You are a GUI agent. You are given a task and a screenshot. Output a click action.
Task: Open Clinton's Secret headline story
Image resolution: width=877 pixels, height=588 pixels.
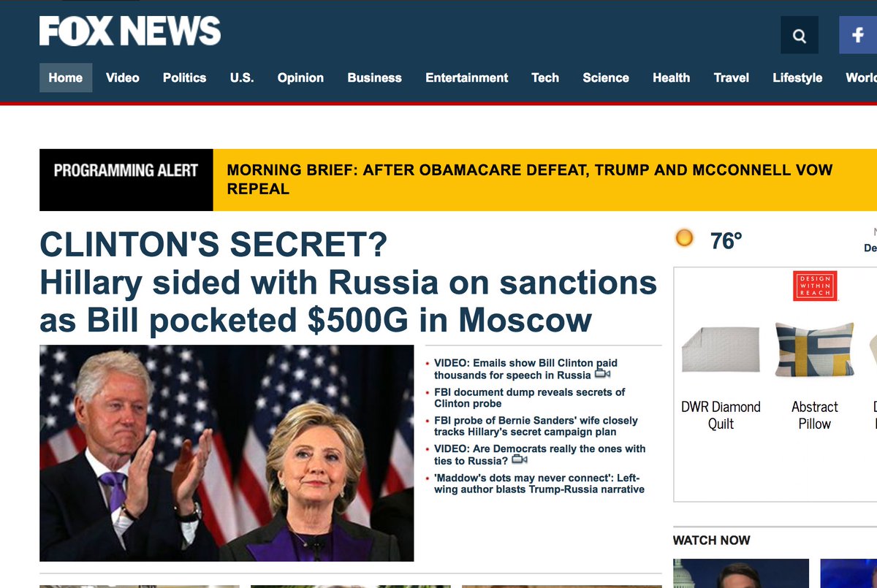348,283
